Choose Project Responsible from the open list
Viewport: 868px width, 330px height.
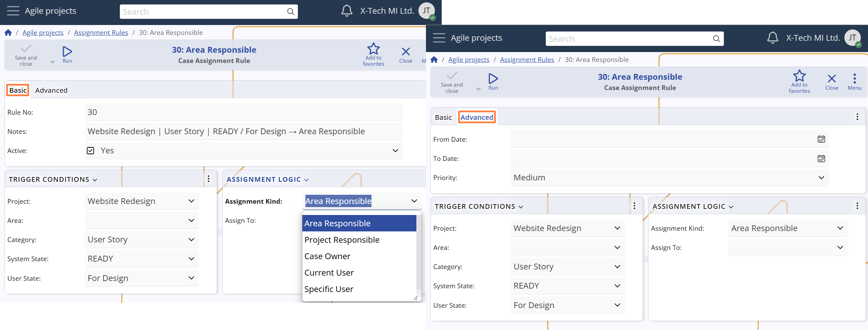tap(342, 240)
